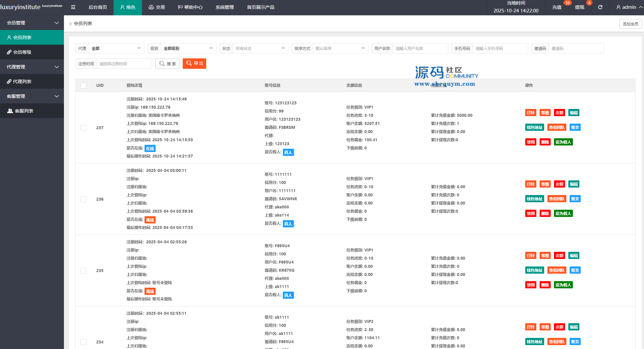Click the orange export button
Image resolution: width=644 pixels, height=349 pixels.
pos(194,64)
